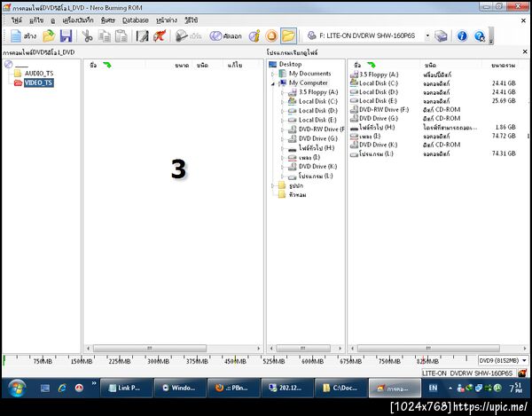Select DVD-RW Drive (F:) in tree

coord(321,130)
